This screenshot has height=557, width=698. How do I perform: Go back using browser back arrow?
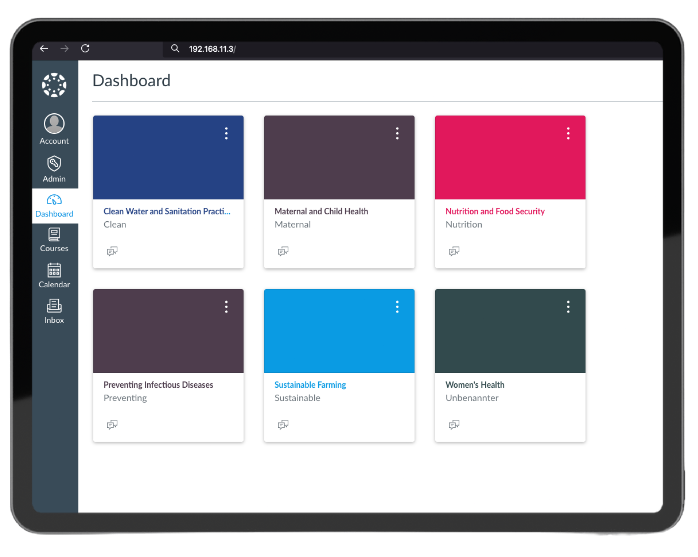tap(44, 48)
